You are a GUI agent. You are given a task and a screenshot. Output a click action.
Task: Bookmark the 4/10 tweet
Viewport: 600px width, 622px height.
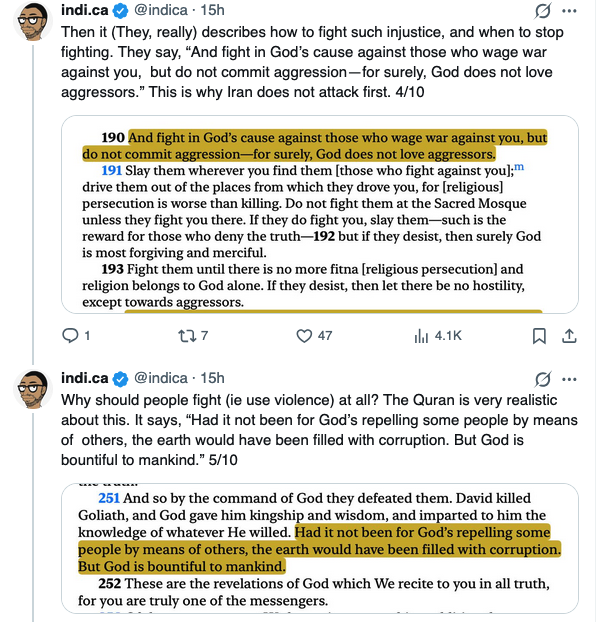click(539, 336)
